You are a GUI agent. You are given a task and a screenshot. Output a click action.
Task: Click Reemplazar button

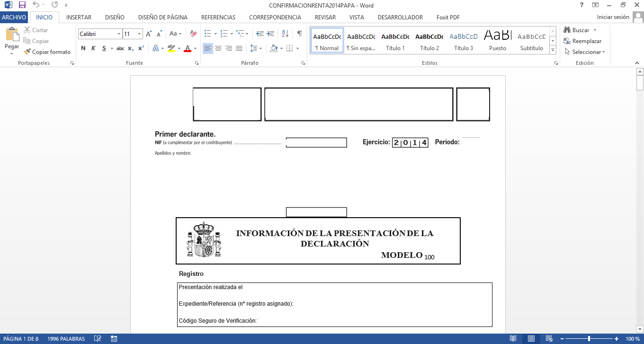(582, 41)
